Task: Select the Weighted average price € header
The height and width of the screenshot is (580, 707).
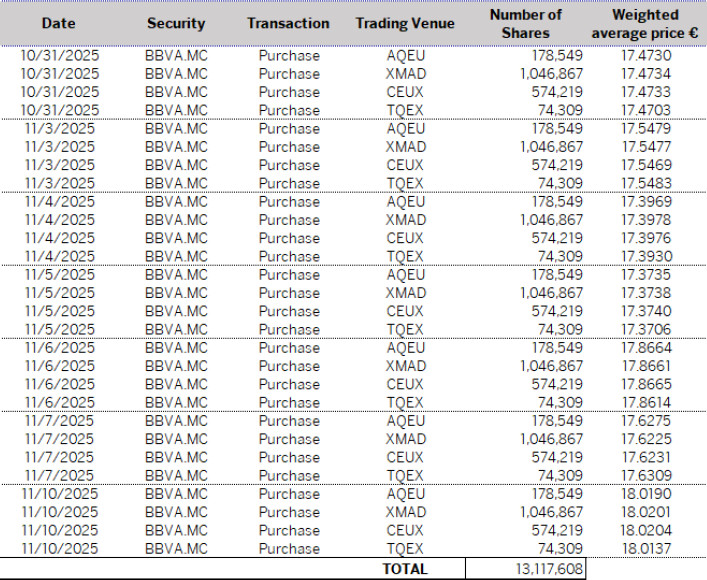Action: click(x=645, y=23)
